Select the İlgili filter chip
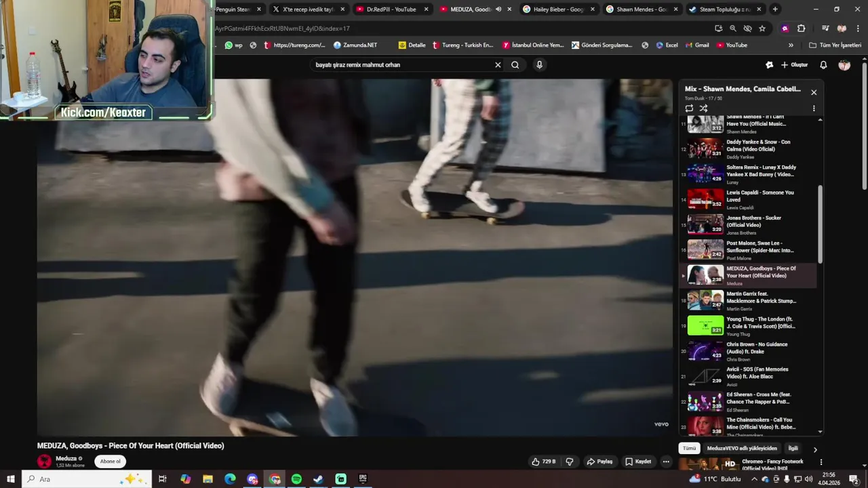868x488 pixels. click(793, 449)
